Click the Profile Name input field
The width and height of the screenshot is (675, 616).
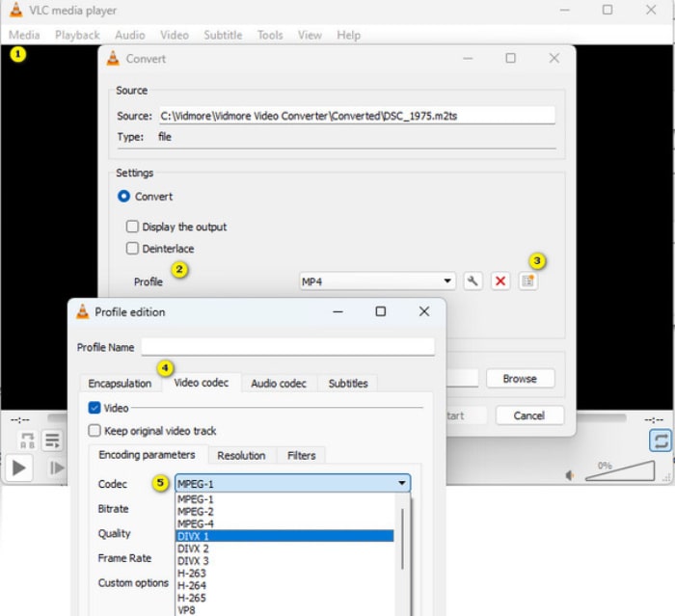(x=287, y=347)
